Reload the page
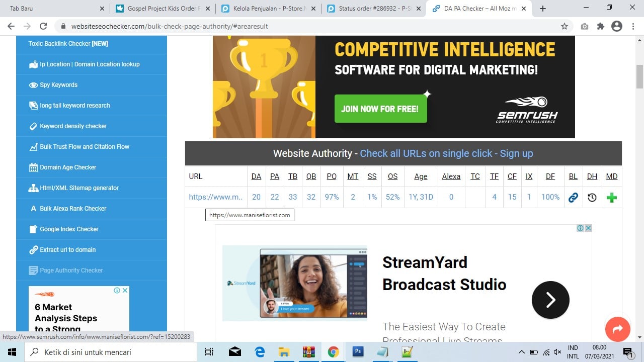The width and height of the screenshot is (644, 362). (x=43, y=27)
